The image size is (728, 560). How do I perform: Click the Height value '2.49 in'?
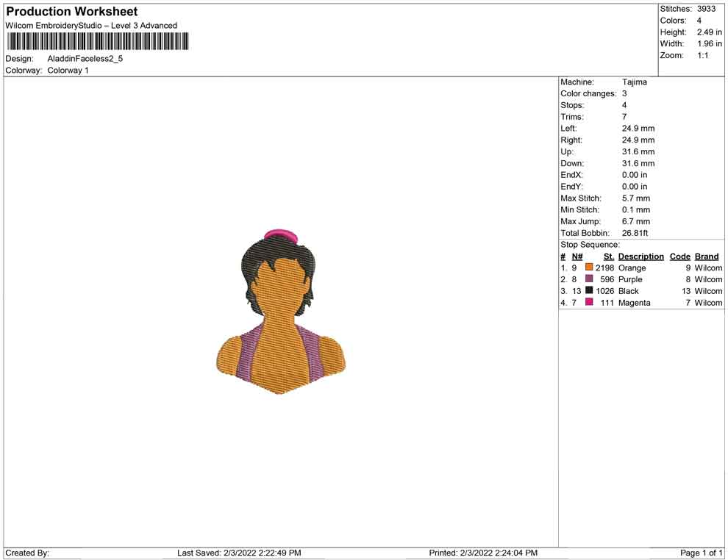[709, 32]
